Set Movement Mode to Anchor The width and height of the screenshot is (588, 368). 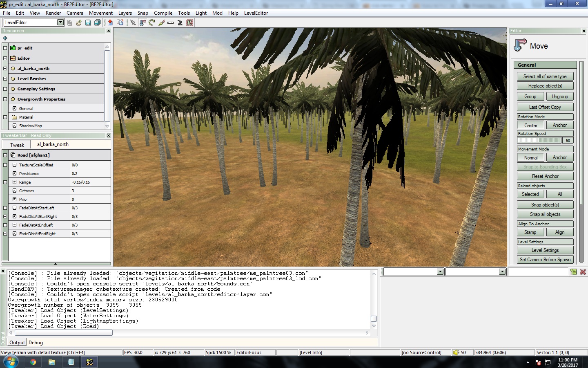pyautogui.click(x=559, y=157)
